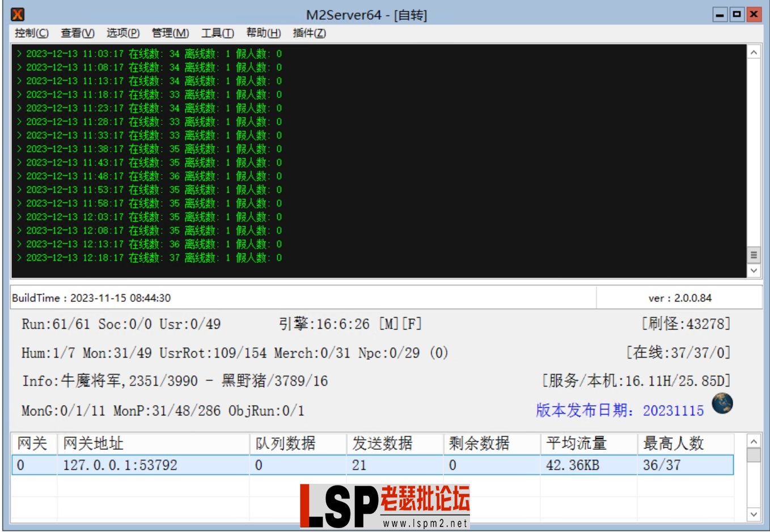Open the 插件(Z) plugins menu
This screenshot has width=770, height=532.
(x=307, y=33)
